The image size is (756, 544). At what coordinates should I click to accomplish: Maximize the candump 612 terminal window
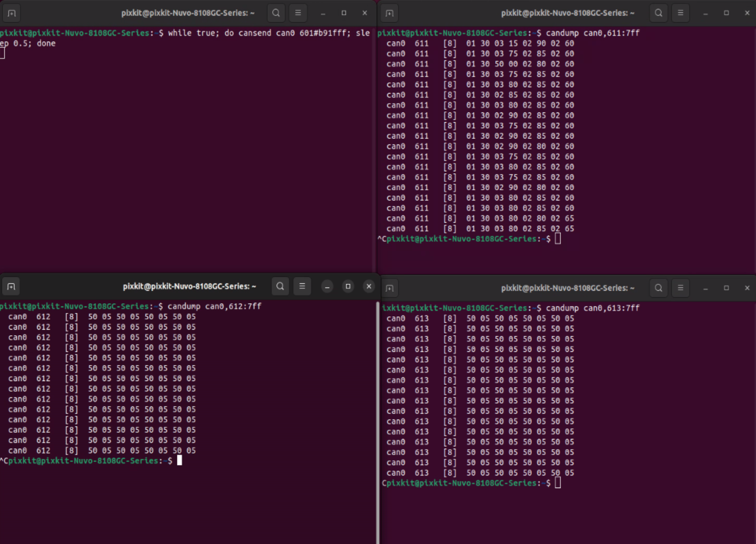pyautogui.click(x=348, y=286)
